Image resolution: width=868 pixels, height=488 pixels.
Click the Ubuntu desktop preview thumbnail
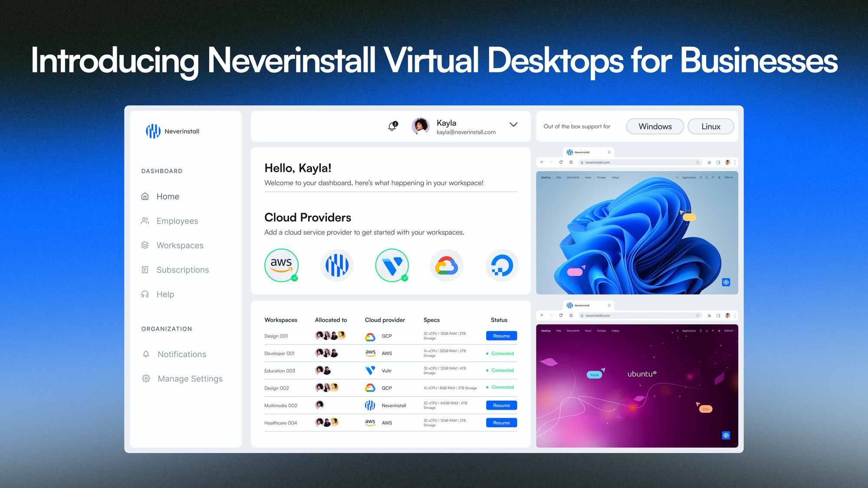637,386
